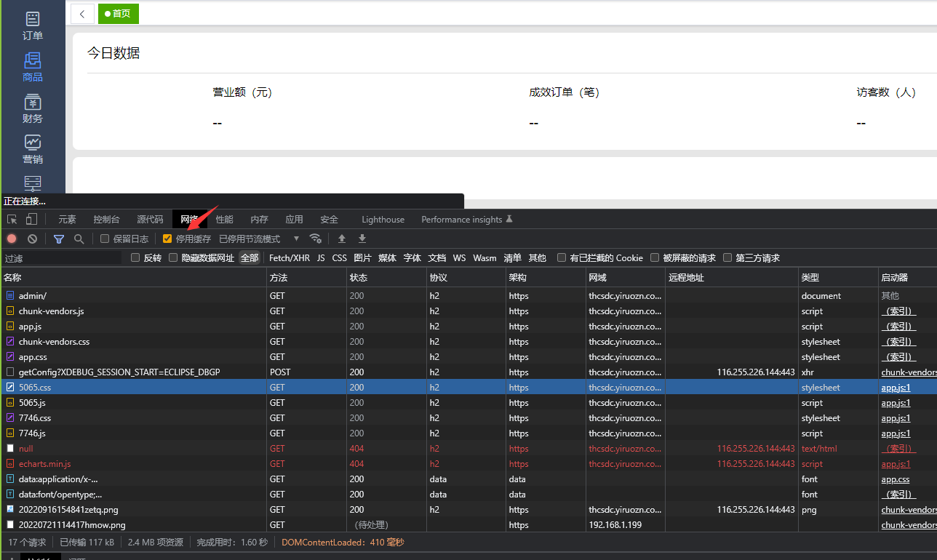Uncheck the 停用缓存 checkbox
The width and height of the screenshot is (937, 560).
(x=167, y=239)
